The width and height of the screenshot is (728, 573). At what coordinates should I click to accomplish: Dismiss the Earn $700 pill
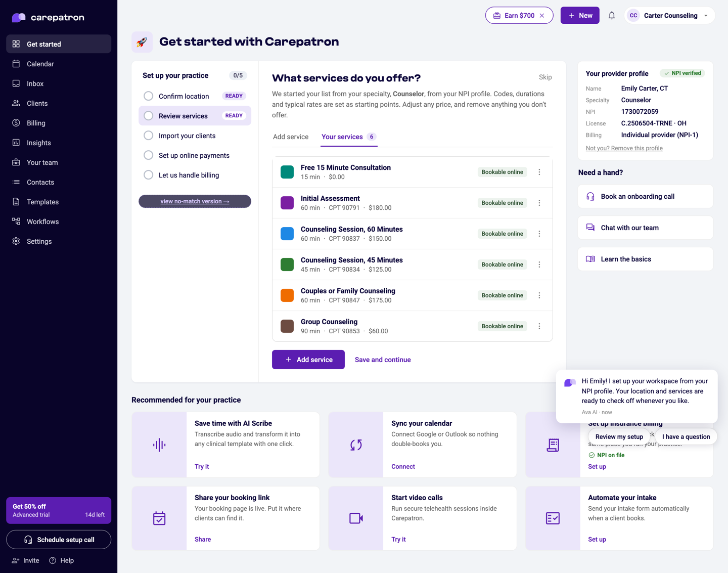pyautogui.click(x=542, y=16)
